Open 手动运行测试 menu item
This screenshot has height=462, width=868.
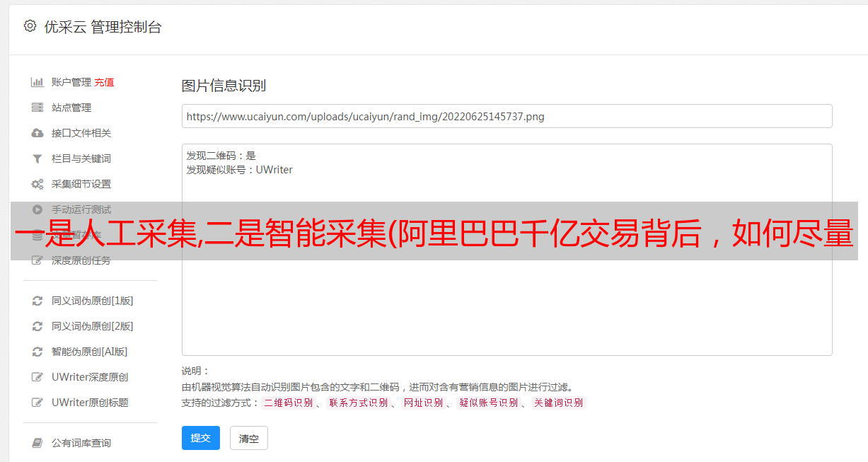click(x=81, y=209)
